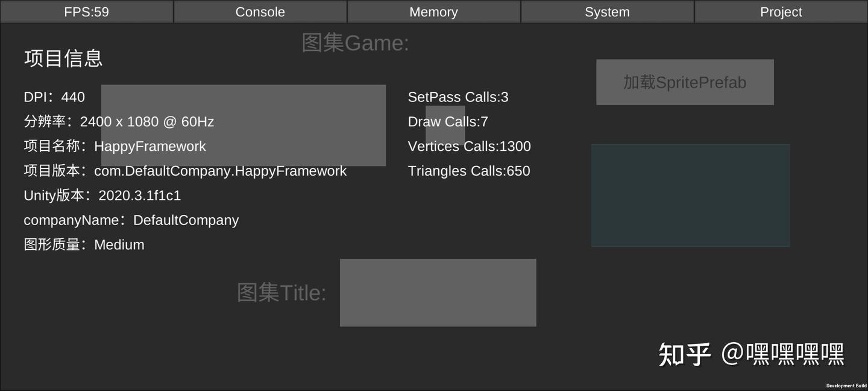Click the DPI: 440 value
The height and width of the screenshot is (391, 868).
[54, 97]
